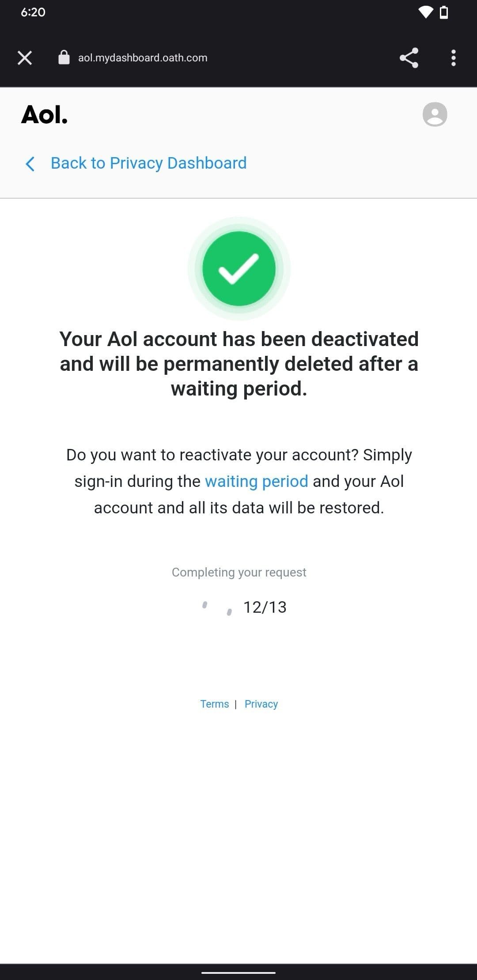The height and width of the screenshot is (980, 477).
Task: View the Terms page
Action: (215, 704)
